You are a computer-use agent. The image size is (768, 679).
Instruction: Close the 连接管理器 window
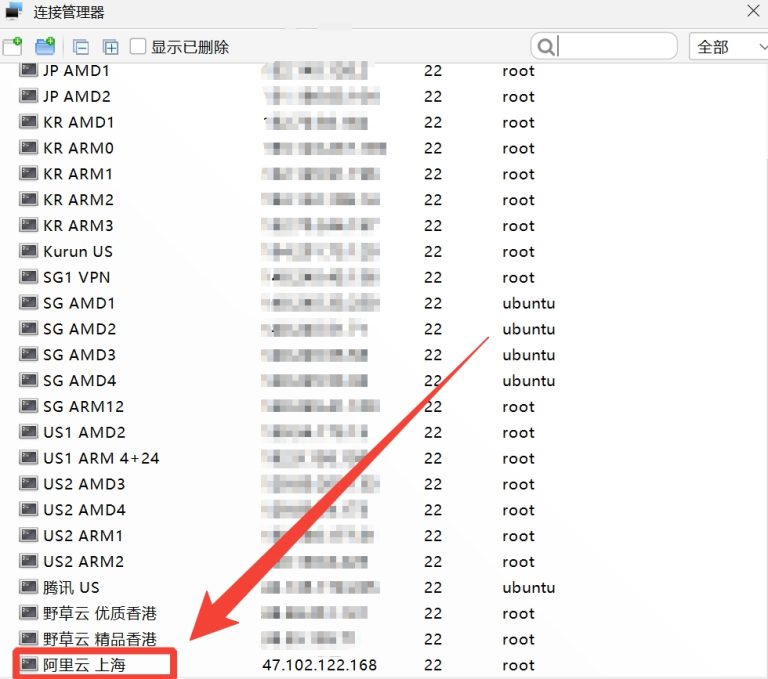pyautogui.click(x=753, y=12)
